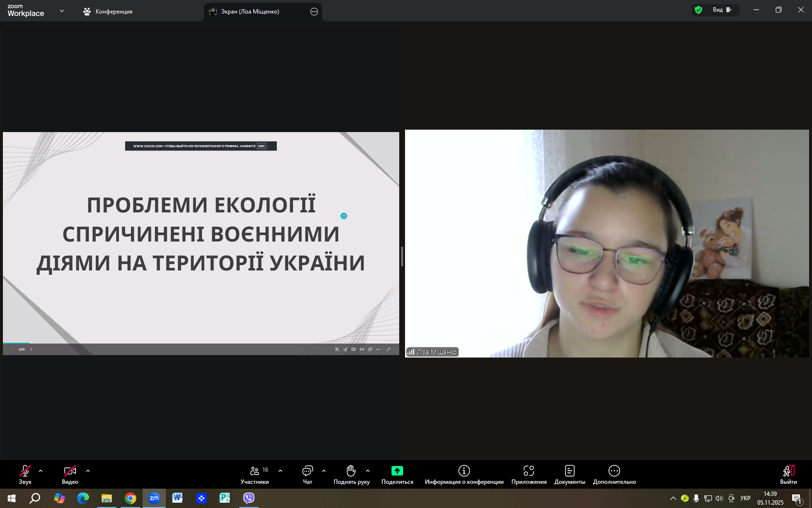Click Ліза Міщенко's webcam video tile

click(607, 243)
